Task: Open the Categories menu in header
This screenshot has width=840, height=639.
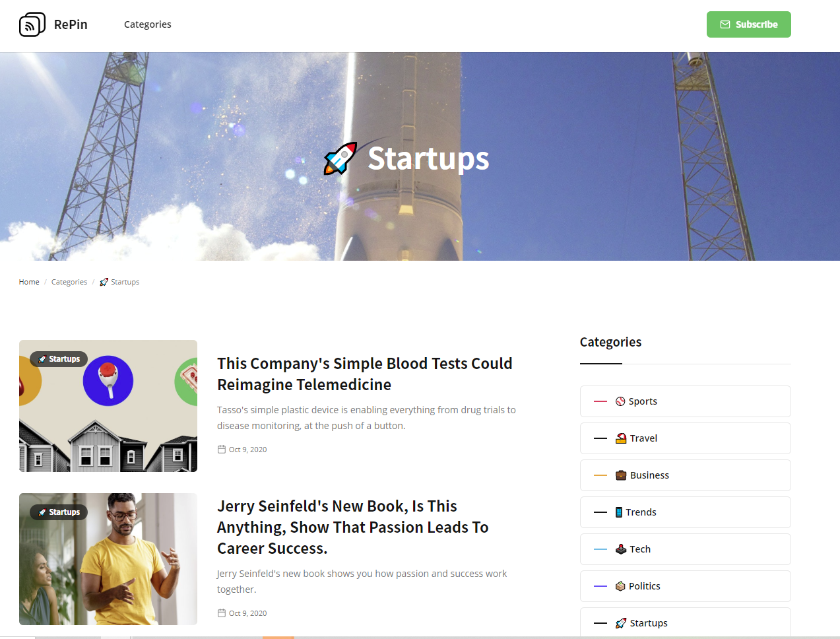Action: pyautogui.click(x=148, y=24)
